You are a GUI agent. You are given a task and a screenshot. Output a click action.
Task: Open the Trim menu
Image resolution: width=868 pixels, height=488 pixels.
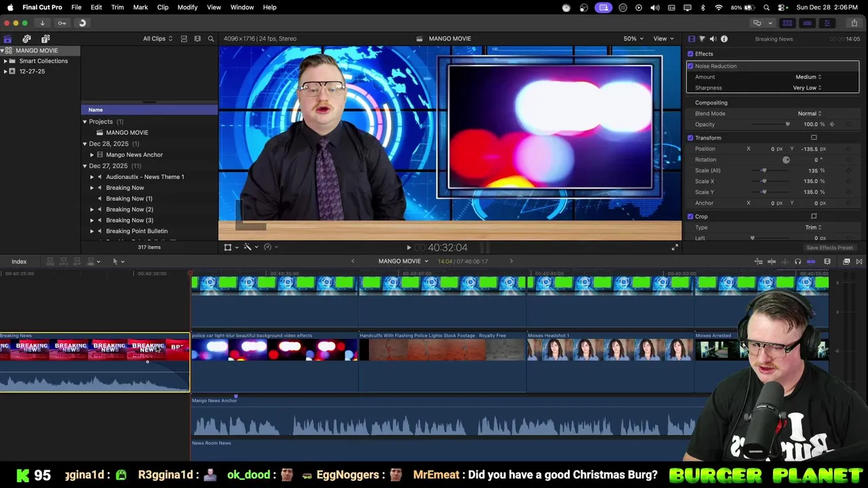[x=117, y=7]
